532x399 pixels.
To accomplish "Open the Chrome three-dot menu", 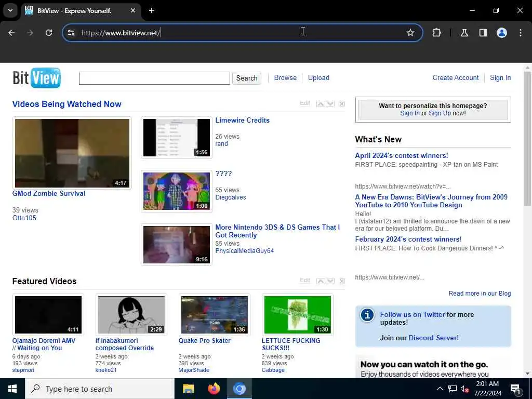I will click(521, 33).
